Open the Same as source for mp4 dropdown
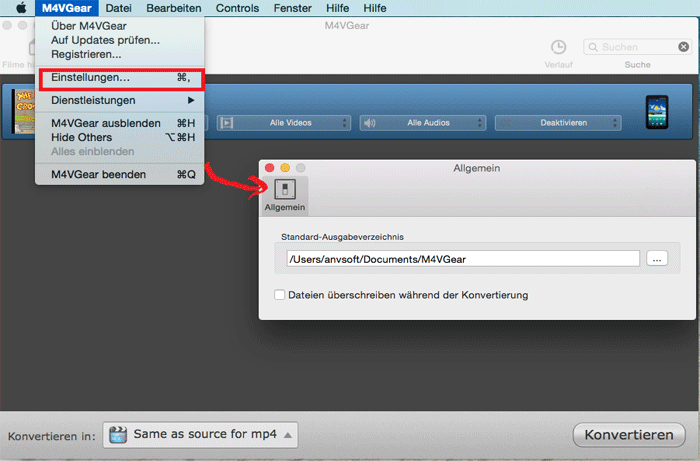Screen dimensions: 700x461 (200, 435)
